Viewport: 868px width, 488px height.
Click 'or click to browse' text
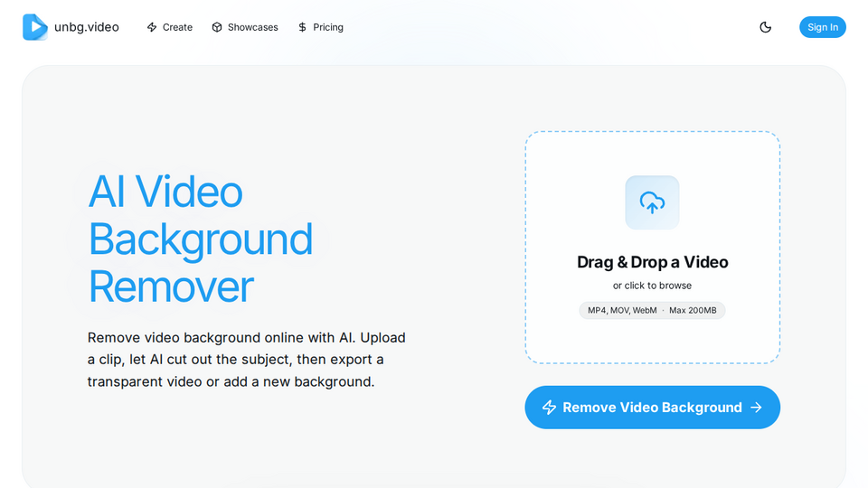(652, 286)
